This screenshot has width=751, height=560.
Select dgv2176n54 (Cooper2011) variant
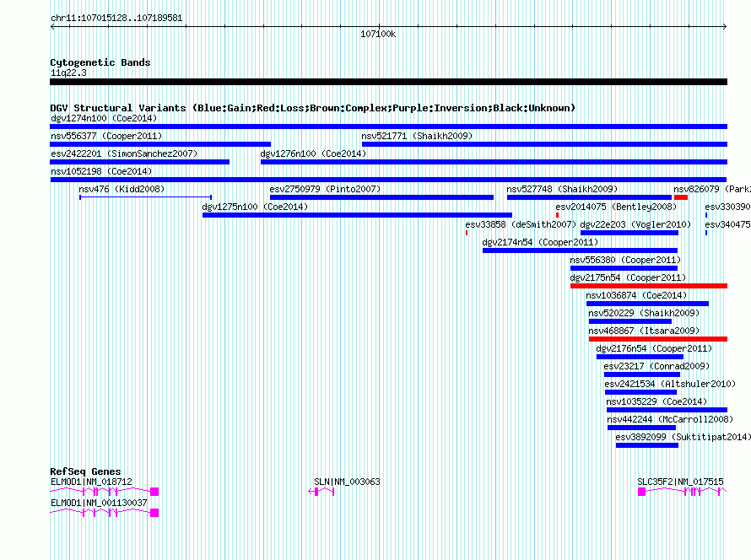640,357
